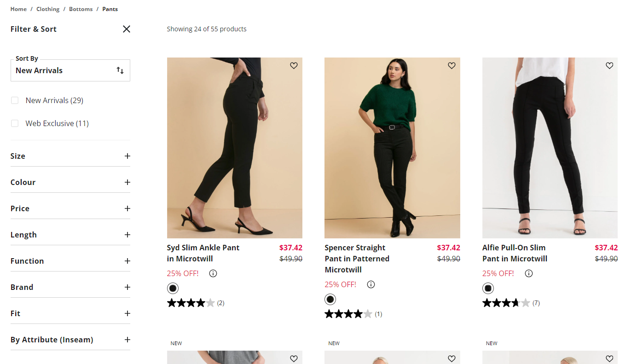The width and height of the screenshot is (637, 364).
Task: Open promotion info icon beside Syd Slim 25% OFF
Action: coord(213,273)
